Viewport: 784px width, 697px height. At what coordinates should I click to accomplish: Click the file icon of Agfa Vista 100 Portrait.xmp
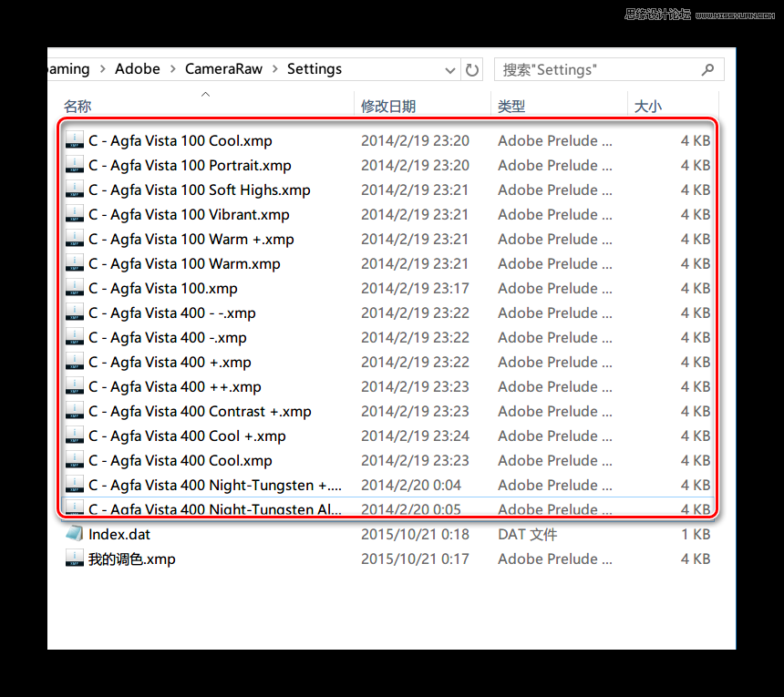pos(75,165)
